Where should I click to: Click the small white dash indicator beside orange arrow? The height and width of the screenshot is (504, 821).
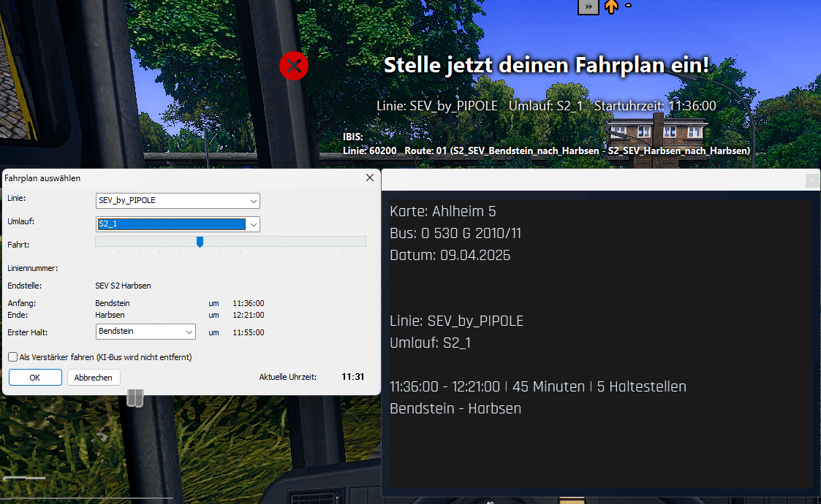628,6
